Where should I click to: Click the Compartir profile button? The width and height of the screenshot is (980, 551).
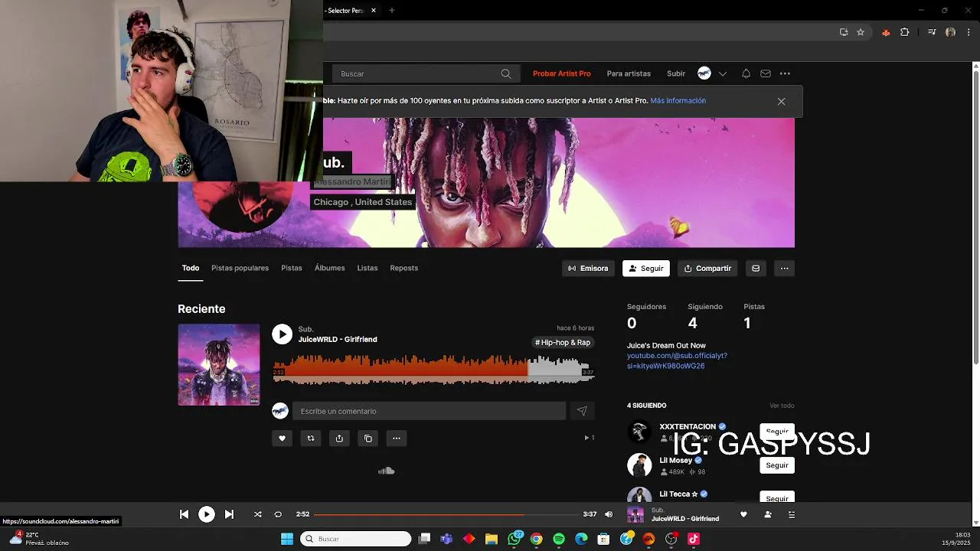tap(707, 269)
